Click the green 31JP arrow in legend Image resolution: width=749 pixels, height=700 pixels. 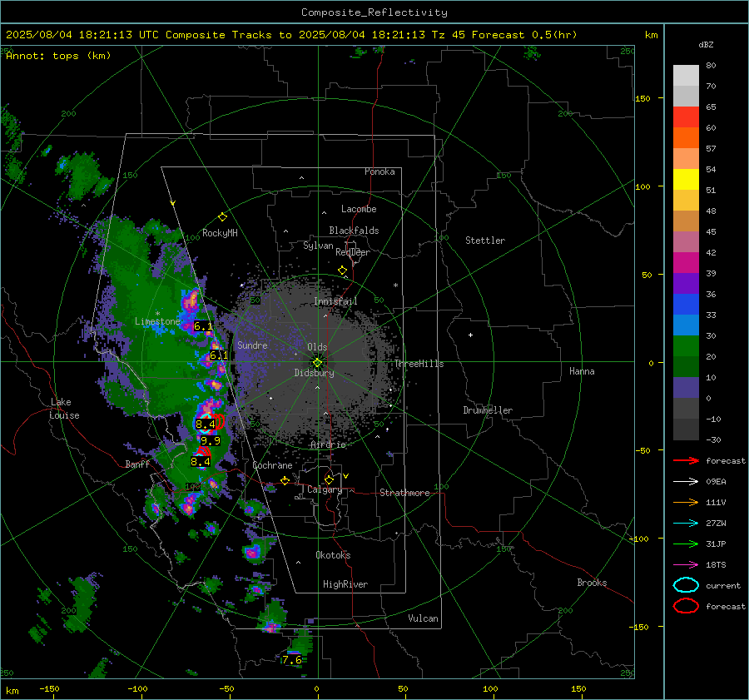tap(686, 544)
